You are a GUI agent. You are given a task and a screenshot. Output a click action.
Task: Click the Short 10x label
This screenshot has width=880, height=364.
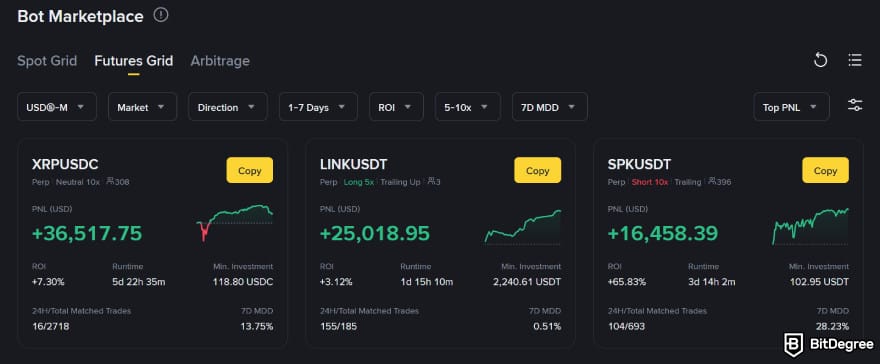pos(650,182)
